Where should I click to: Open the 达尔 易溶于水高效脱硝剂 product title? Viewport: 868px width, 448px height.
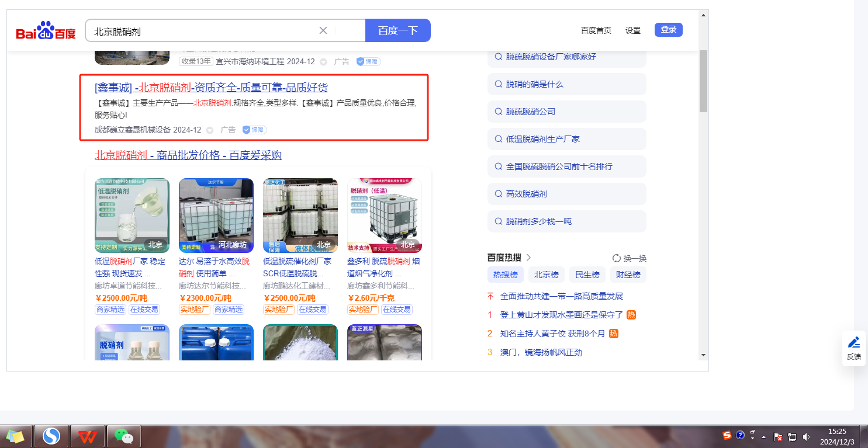(x=215, y=267)
